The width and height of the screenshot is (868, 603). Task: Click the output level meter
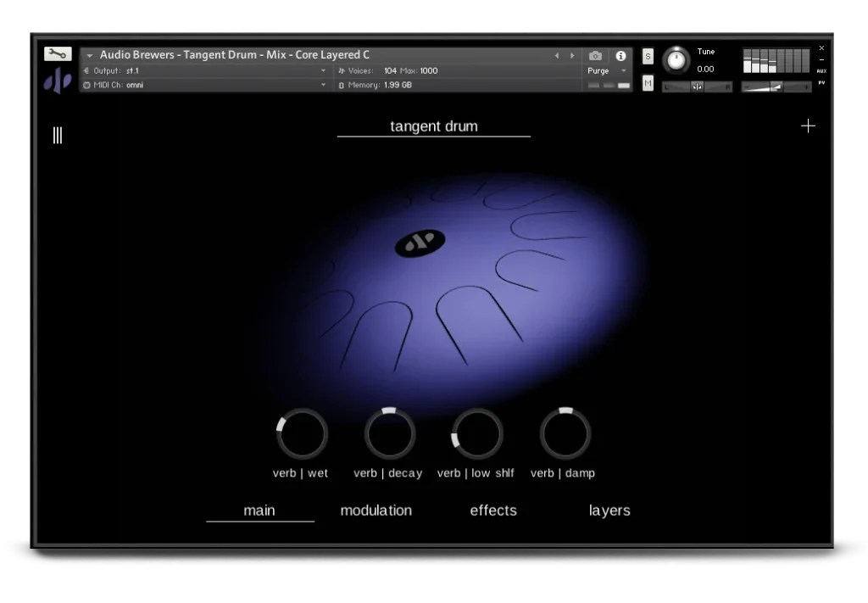(776, 60)
